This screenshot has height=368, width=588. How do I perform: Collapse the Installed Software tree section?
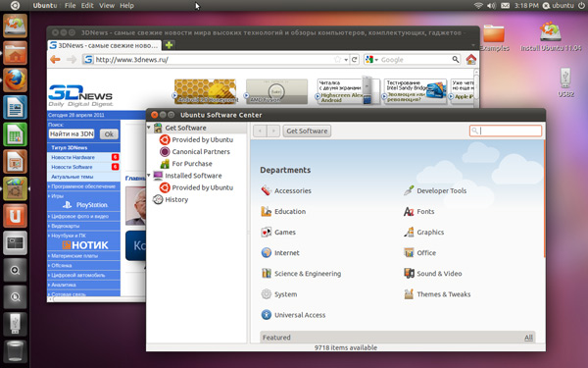coord(149,176)
